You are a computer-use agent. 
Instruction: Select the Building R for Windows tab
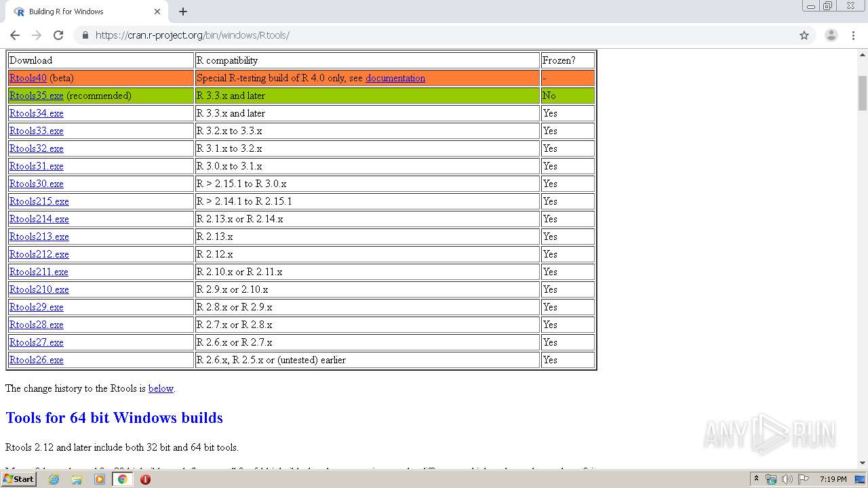tap(87, 12)
